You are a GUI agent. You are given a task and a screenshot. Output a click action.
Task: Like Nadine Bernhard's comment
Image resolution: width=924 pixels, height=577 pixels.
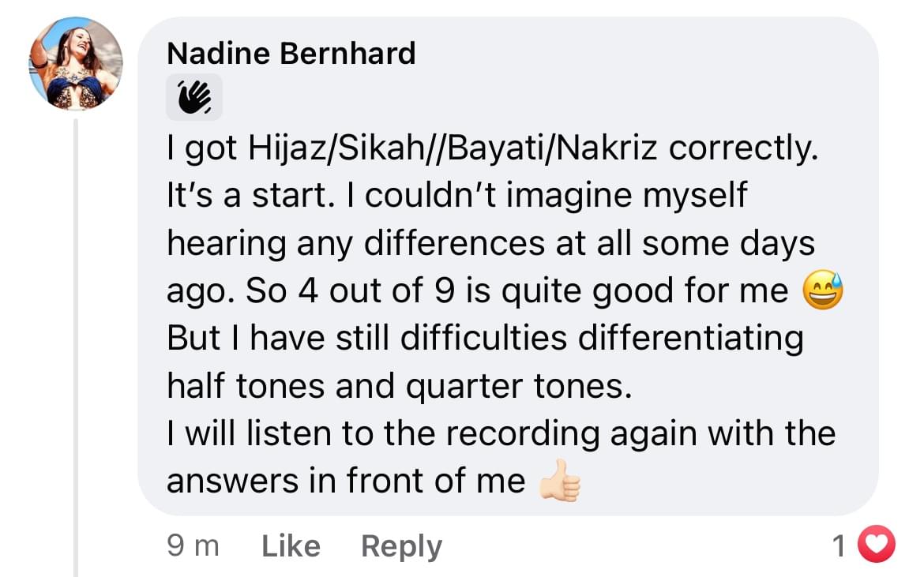coord(291,545)
